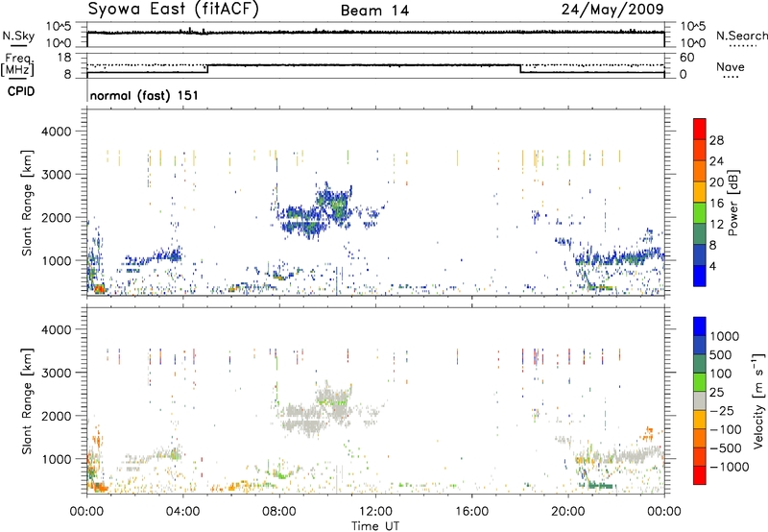The height and width of the screenshot is (532, 768).
Task: Click the 'CPID' label
Action: (21, 91)
